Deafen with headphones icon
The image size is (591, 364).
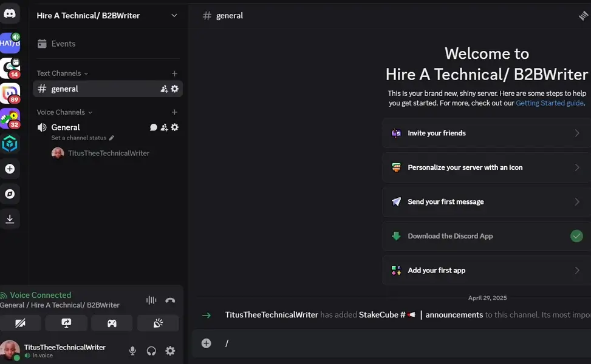(151, 351)
